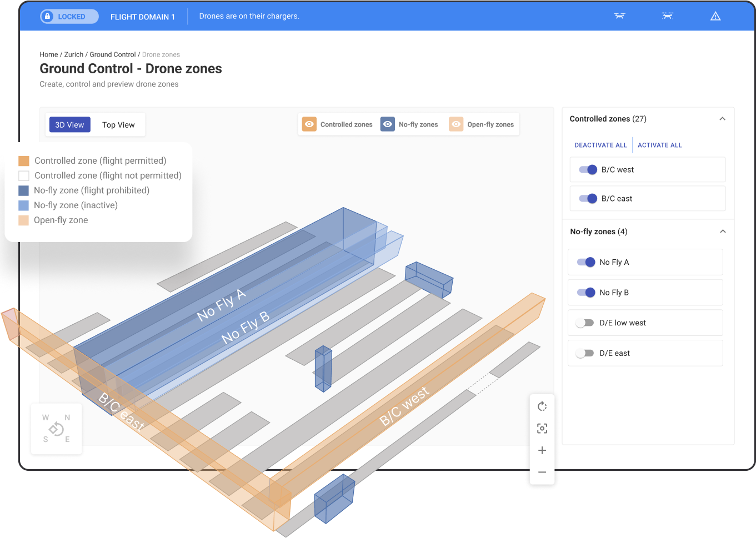The width and height of the screenshot is (756, 538).
Task: Toggle Open-fly zones visibility eye
Action: pos(456,124)
